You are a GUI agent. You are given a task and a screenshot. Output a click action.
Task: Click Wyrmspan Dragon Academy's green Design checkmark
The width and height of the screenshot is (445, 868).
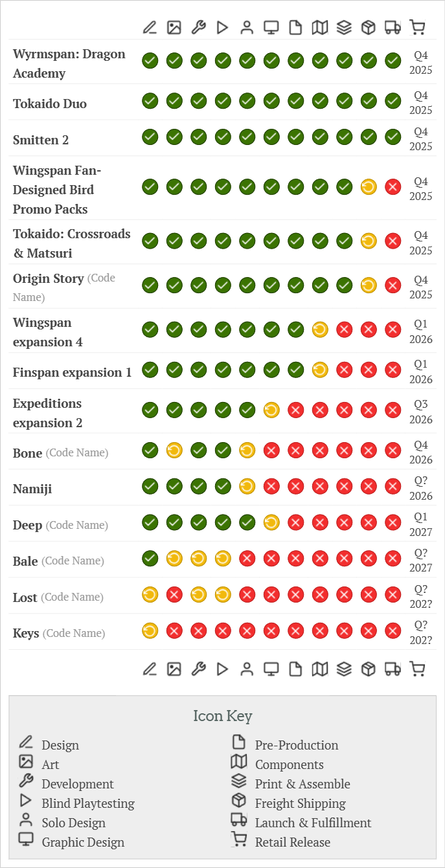click(x=150, y=61)
